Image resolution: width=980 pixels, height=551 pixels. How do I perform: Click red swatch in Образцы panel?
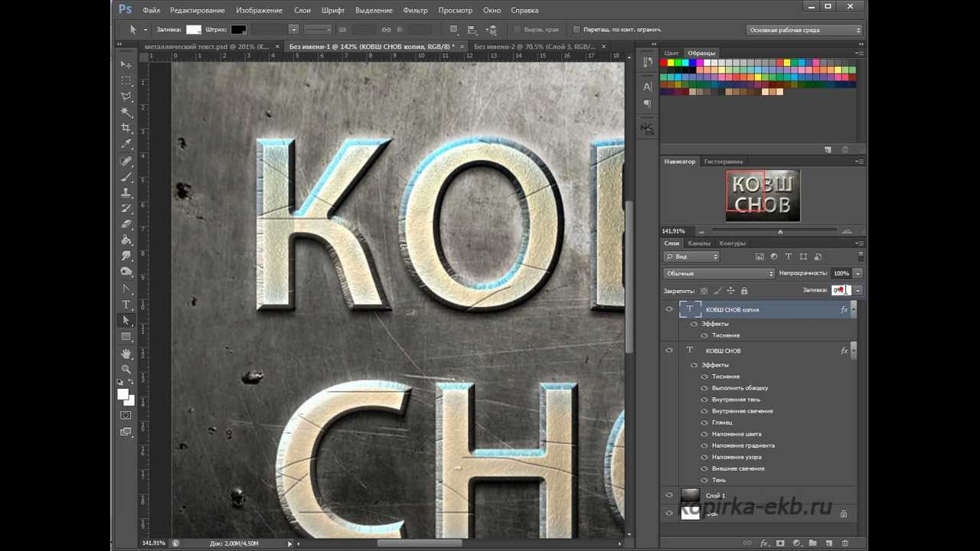click(664, 64)
